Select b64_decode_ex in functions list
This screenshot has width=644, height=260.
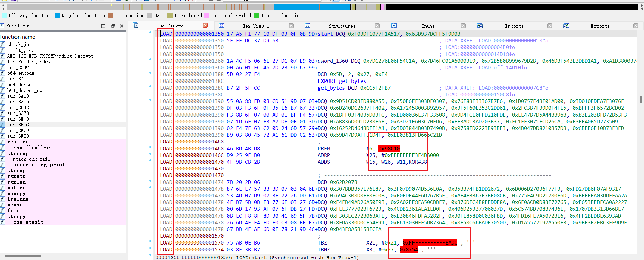pyautogui.click(x=25, y=90)
